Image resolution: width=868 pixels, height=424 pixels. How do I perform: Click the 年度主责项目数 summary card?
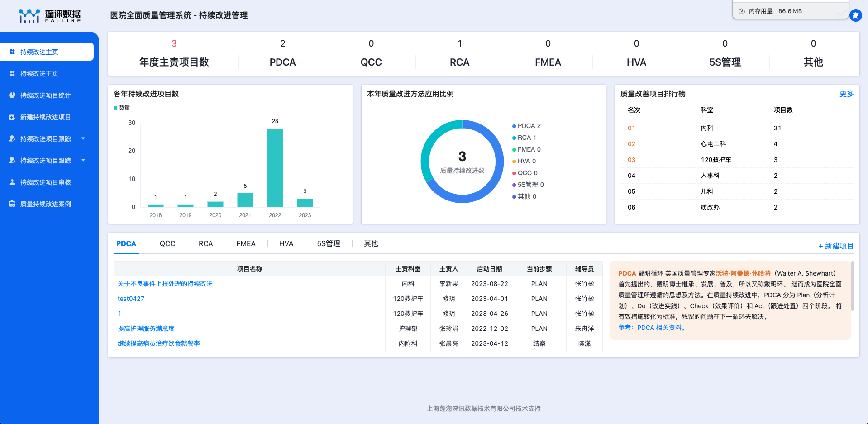tap(174, 53)
